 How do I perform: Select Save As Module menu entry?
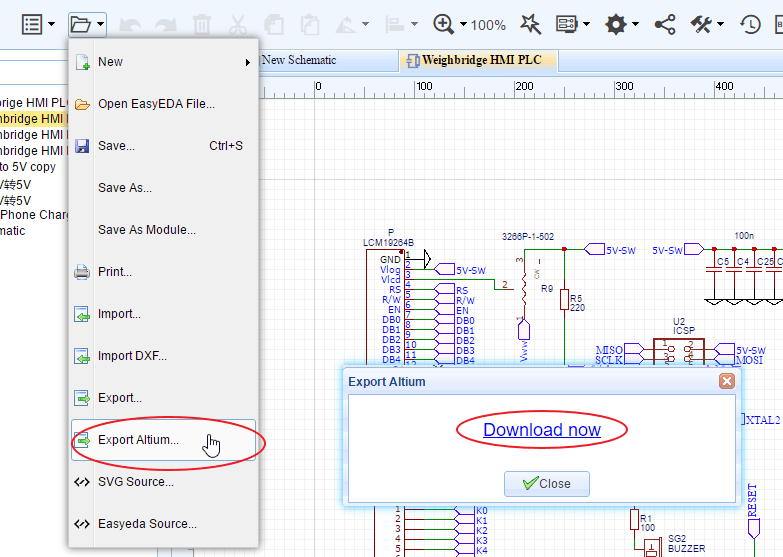pyautogui.click(x=146, y=230)
